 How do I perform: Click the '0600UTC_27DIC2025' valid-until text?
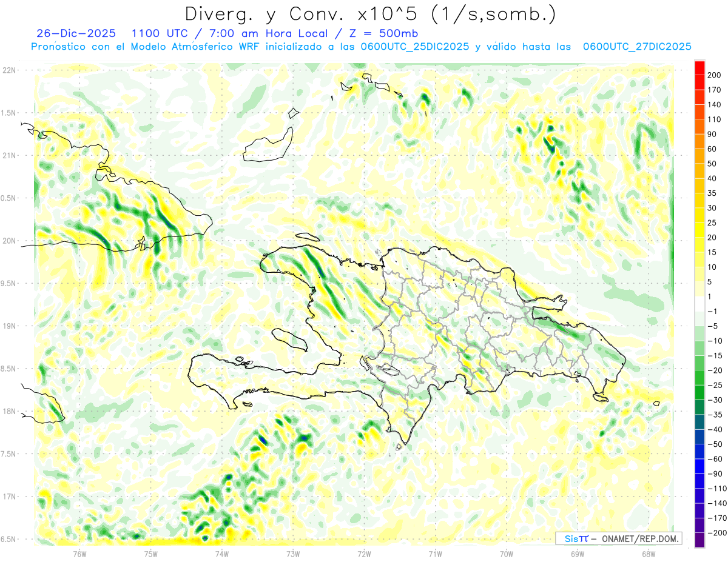point(637,47)
